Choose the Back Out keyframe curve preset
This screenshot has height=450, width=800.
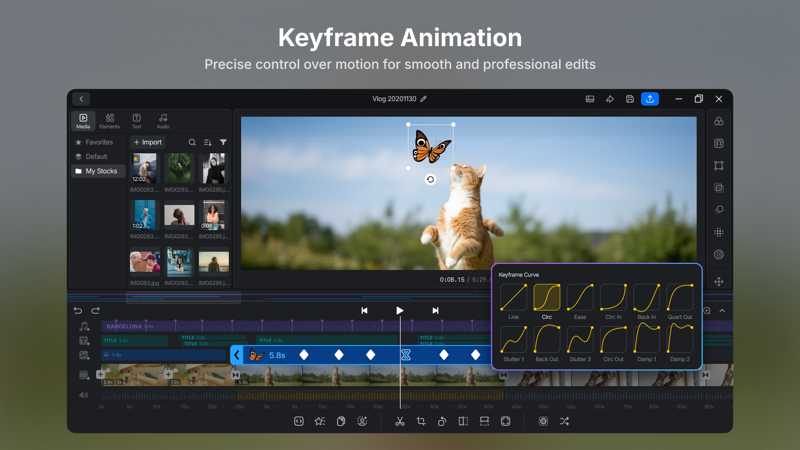[546, 344]
